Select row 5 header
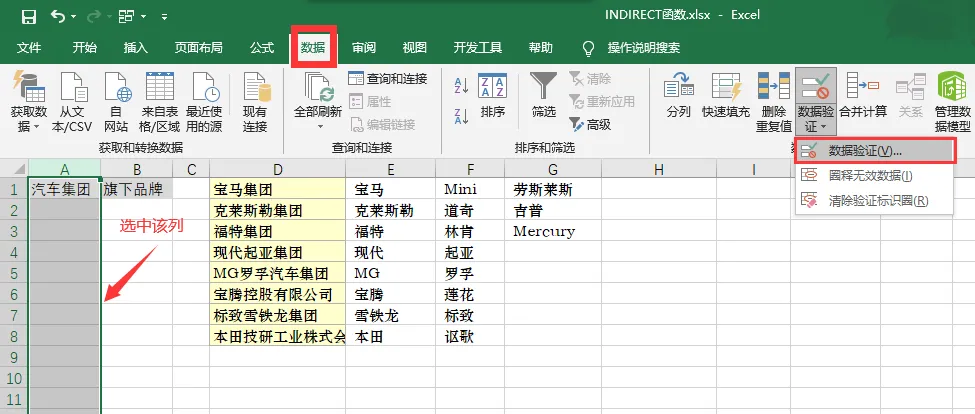 coord(14,273)
